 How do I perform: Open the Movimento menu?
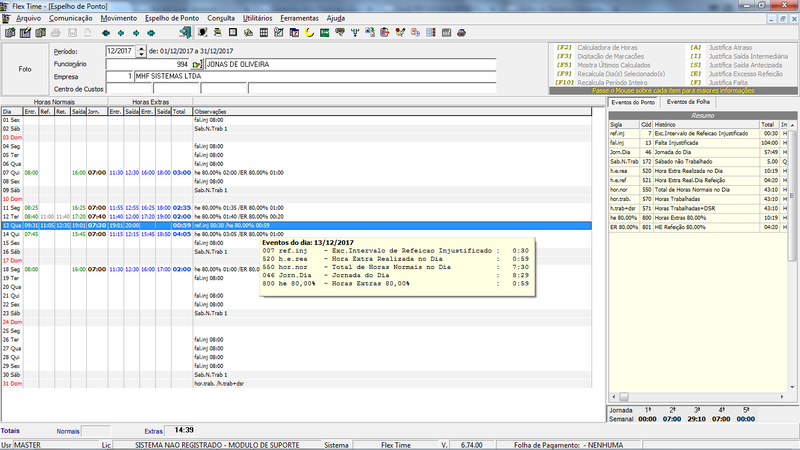click(118, 18)
